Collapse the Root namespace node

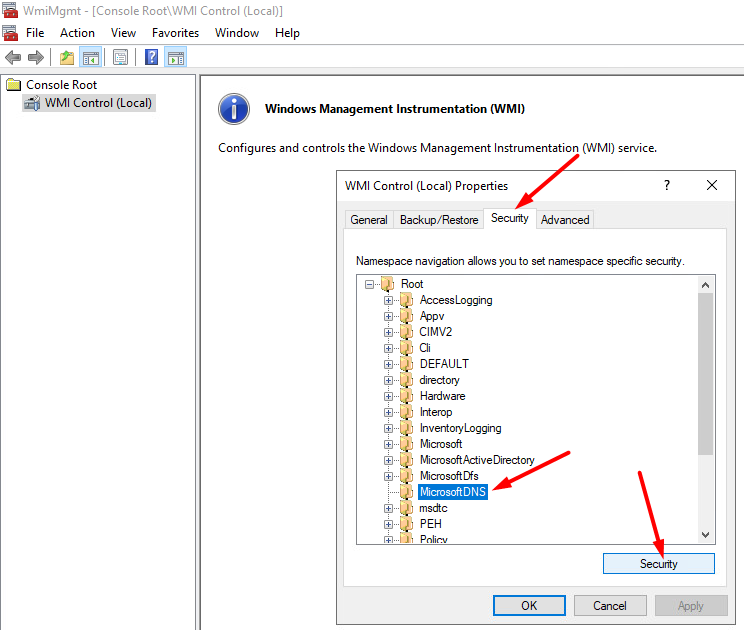(369, 284)
